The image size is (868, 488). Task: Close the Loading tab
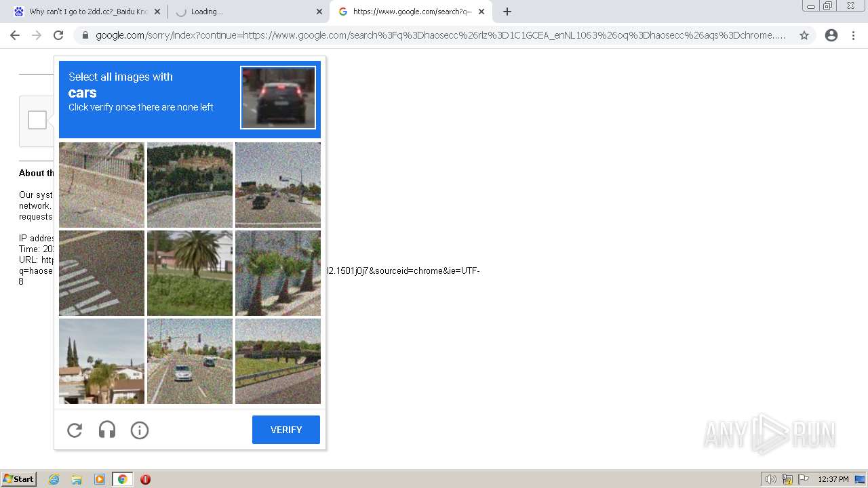point(319,12)
